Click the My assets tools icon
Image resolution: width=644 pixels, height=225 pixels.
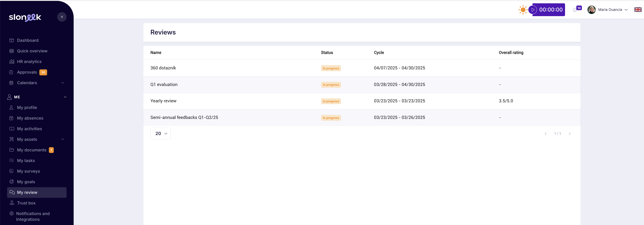11,139
